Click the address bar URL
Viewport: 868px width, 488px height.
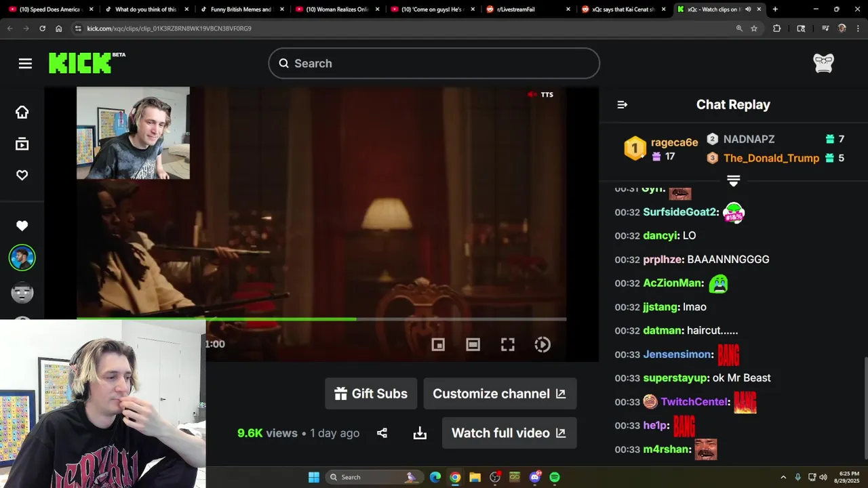(x=170, y=28)
